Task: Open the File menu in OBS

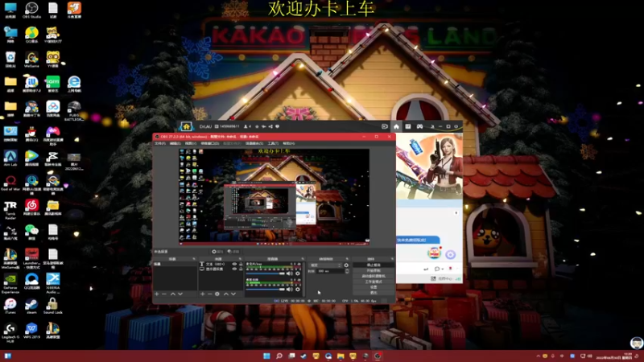Action: [x=159, y=144]
